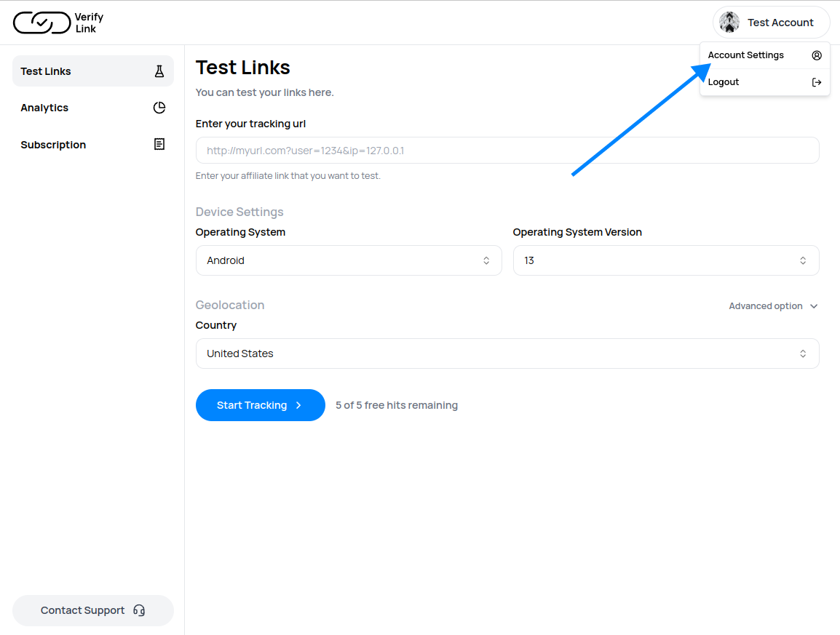Screen dimensions: 840x635
Task: Open the Country dropdown
Action: [x=507, y=354]
